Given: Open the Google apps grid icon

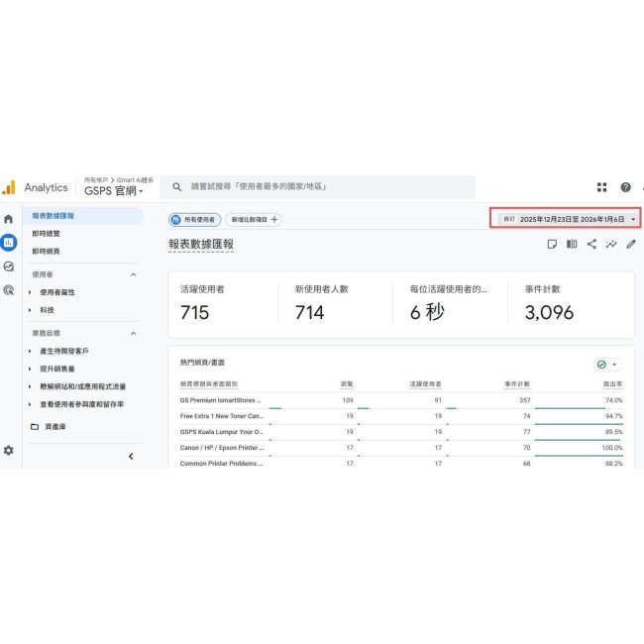Looking at the screenshot, I should tap(601, 187).
